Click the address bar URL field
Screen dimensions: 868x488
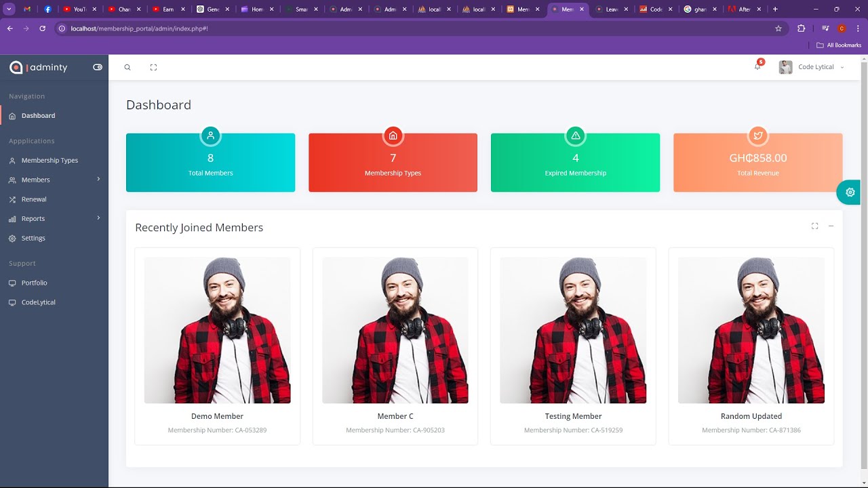[x=420, y=28]
